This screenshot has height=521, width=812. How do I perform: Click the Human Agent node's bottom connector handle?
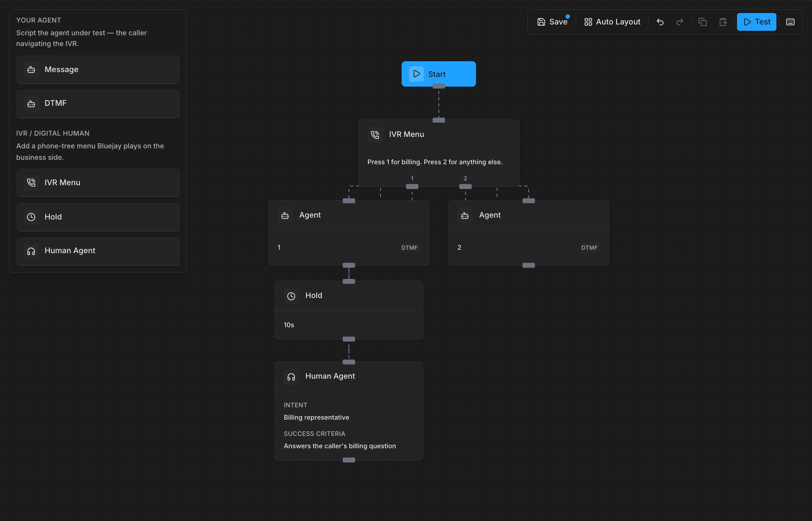[x=349, y=460]
